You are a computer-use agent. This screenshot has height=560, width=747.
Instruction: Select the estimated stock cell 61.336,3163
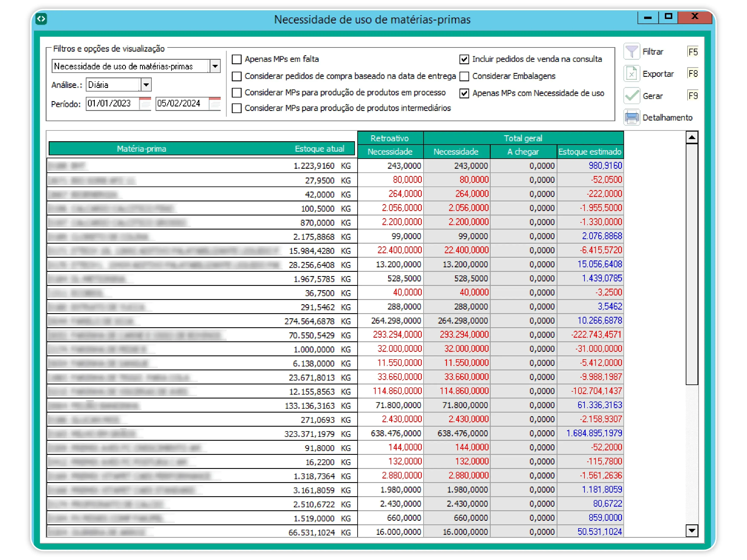click(x=590, y=405)
